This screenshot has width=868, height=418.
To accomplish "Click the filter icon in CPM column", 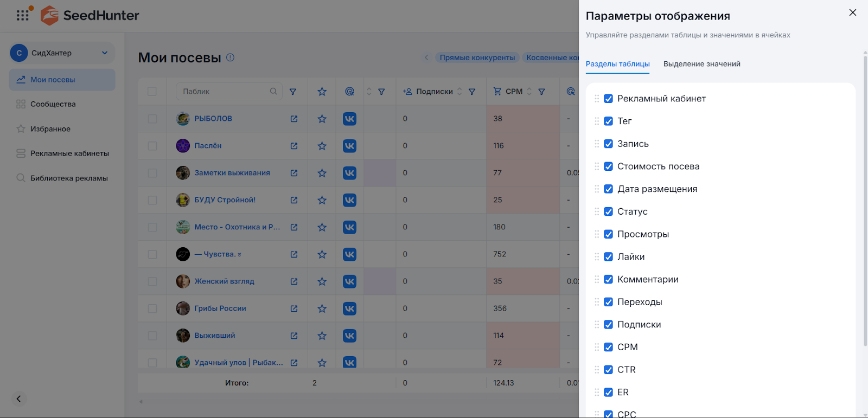I will (541, 92).
